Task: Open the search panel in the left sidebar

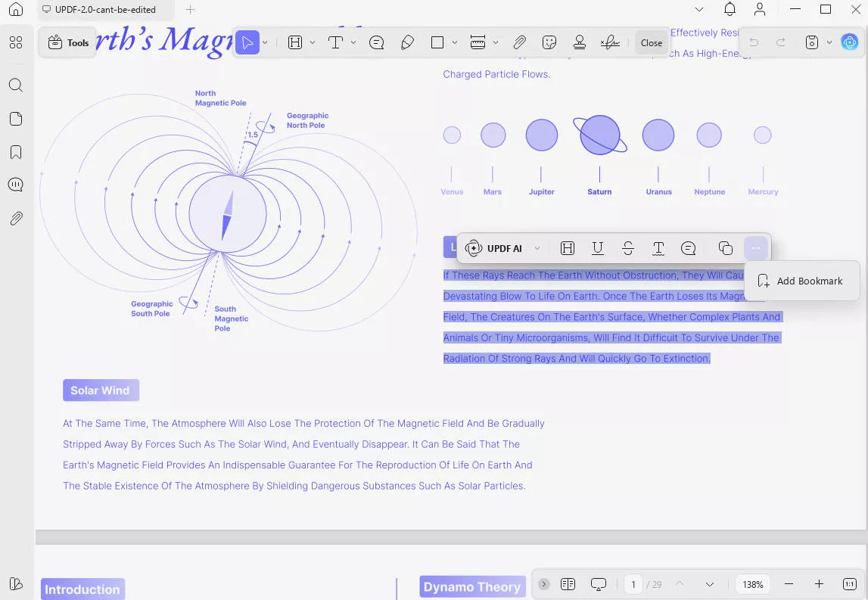Action: click(16, 85)
